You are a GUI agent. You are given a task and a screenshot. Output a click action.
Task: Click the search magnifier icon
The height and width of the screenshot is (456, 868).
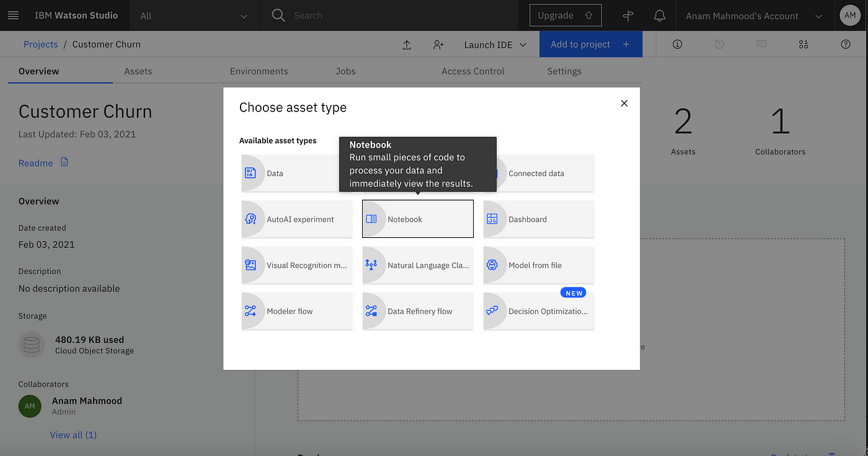278,15
